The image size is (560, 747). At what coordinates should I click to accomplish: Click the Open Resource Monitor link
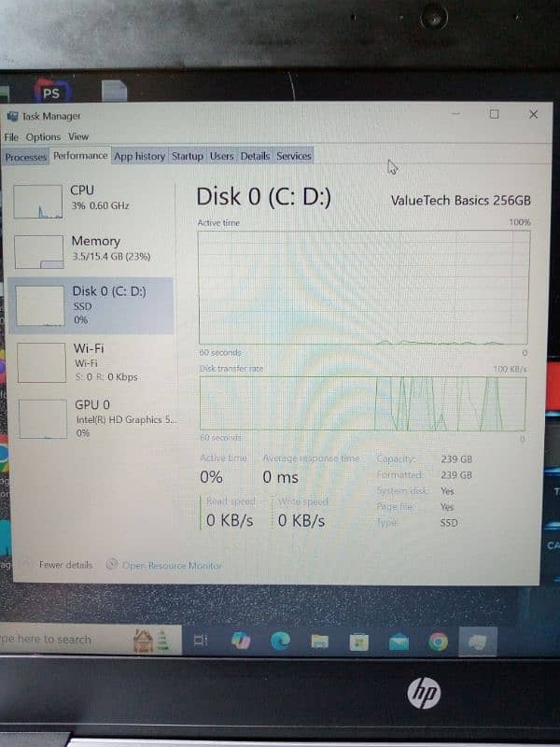pos(172,565)
